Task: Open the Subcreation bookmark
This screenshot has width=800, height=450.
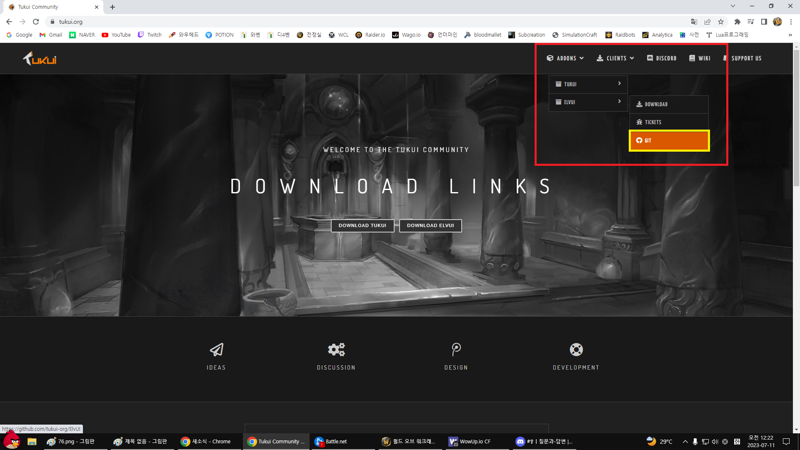Action: click(527, 35)
